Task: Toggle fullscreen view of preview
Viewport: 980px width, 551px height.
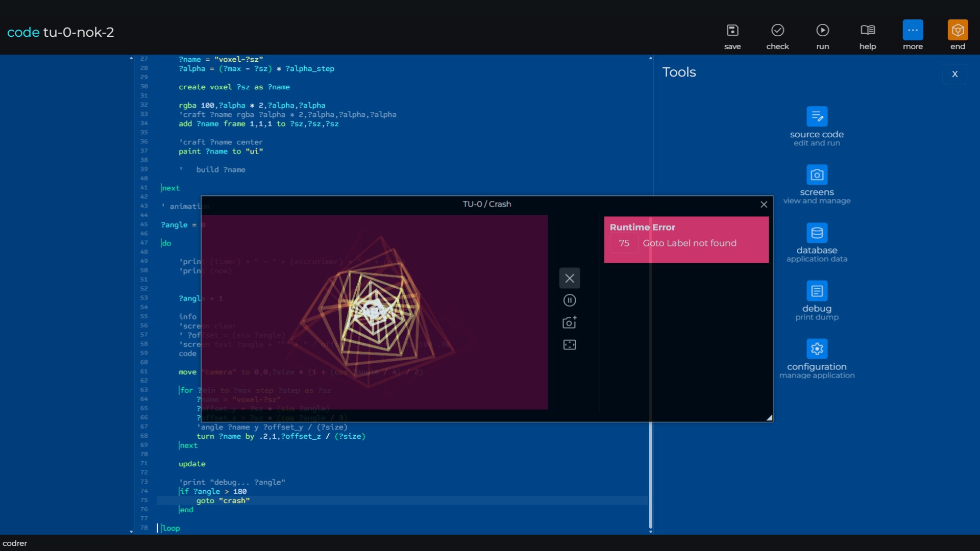Action: pyautogui.click(x=570, y=345)
